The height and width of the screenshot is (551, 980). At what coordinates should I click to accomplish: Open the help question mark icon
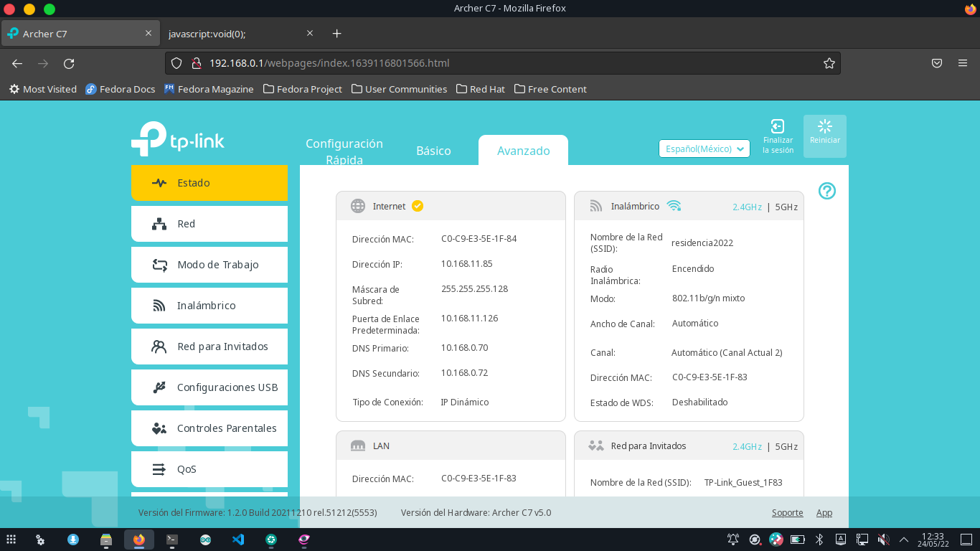point(827,191)
